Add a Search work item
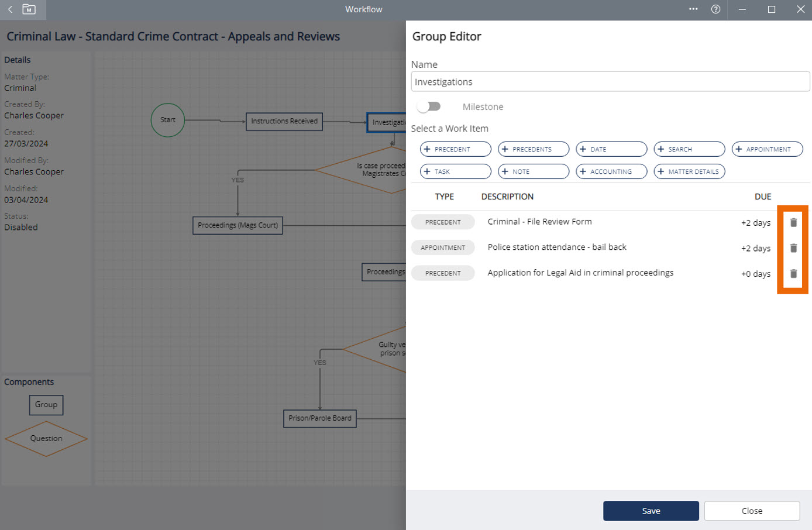The image size is (812, 530). click(689, 149)
